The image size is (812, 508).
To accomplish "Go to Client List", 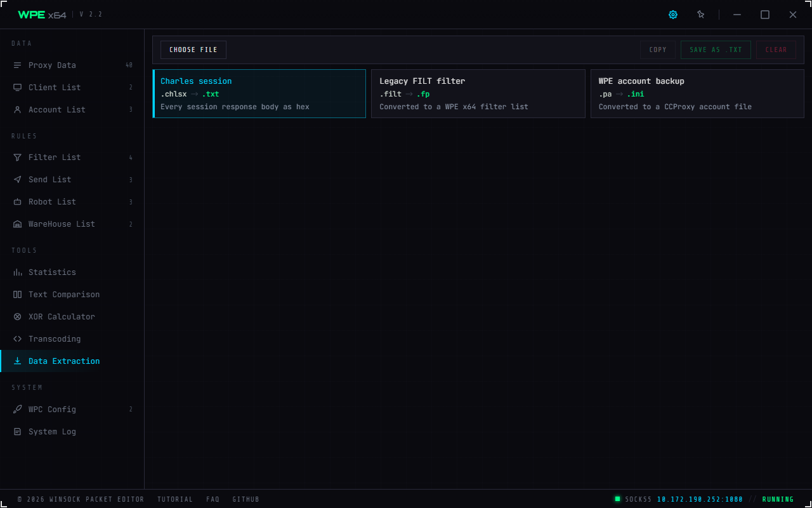I will 72,88.
